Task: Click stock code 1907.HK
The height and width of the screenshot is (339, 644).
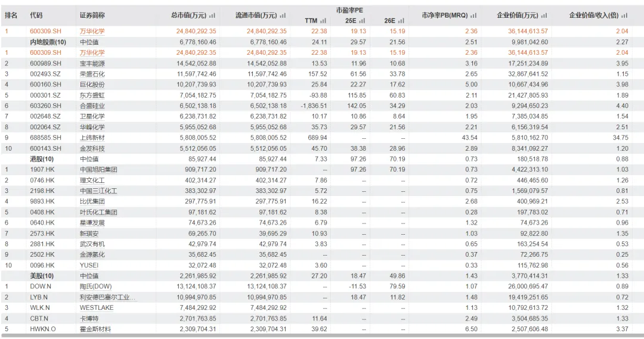Action: point(42,169)
